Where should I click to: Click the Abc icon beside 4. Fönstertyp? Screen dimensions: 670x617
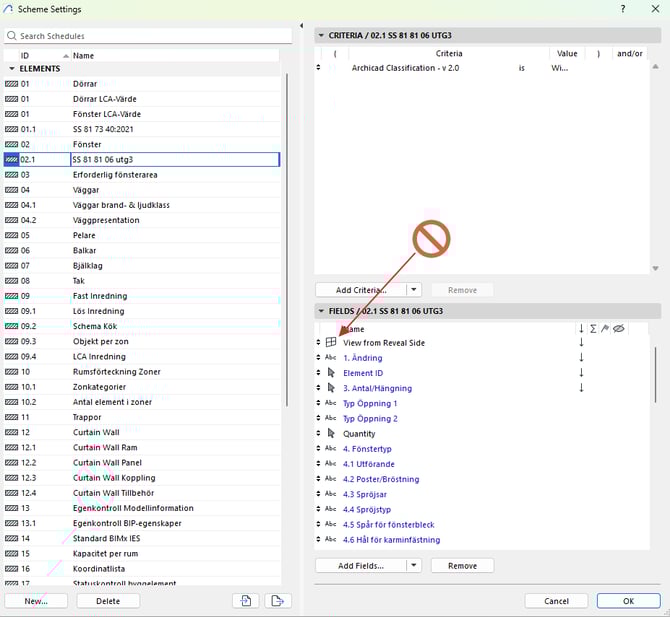pyautogui.click(x=331, y=449)
